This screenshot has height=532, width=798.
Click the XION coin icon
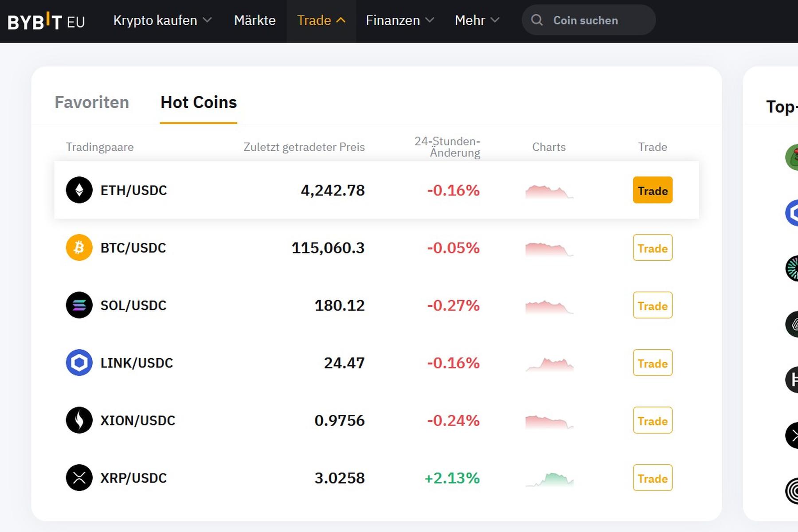(x=79, y=420)
